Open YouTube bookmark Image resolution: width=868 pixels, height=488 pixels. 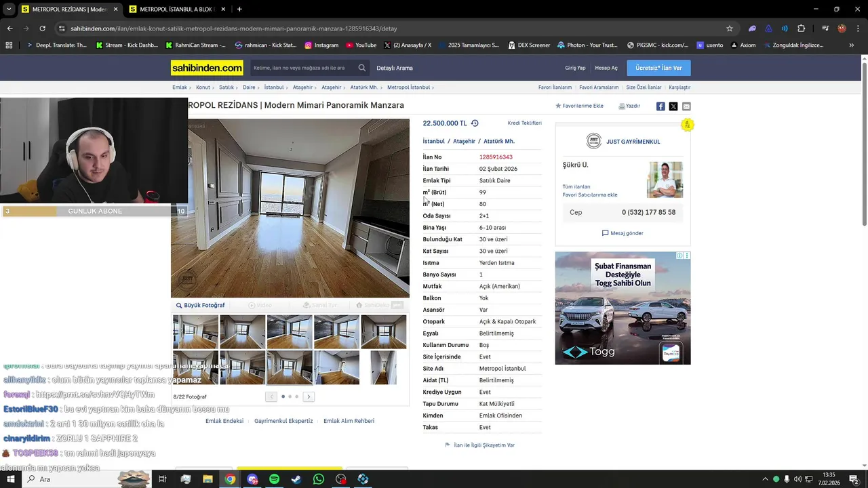pyautogui.click(x=361, y=45)
